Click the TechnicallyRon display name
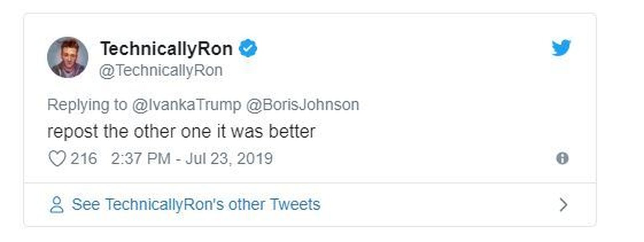The height and width of the screenshot is (242, 644). (166, 49)
